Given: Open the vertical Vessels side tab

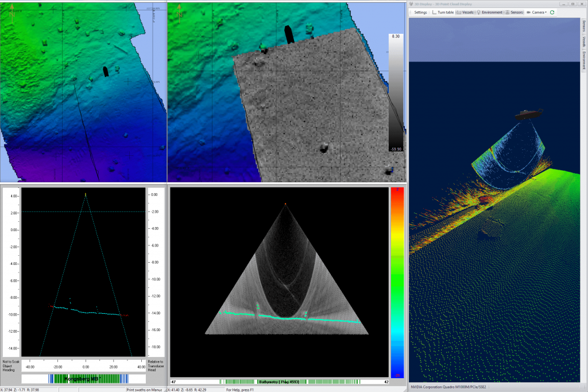Looking at the screenshot, I should click(x=584, y=42).
